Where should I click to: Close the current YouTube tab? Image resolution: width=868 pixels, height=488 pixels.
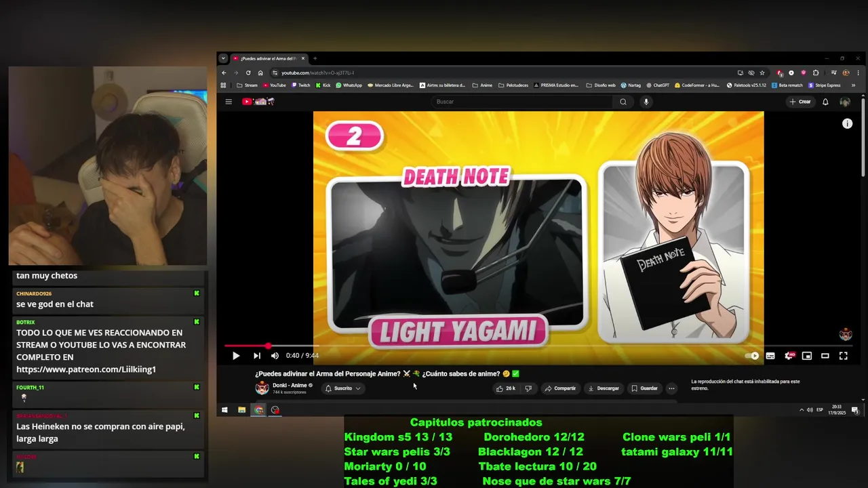tap(303, 58)
